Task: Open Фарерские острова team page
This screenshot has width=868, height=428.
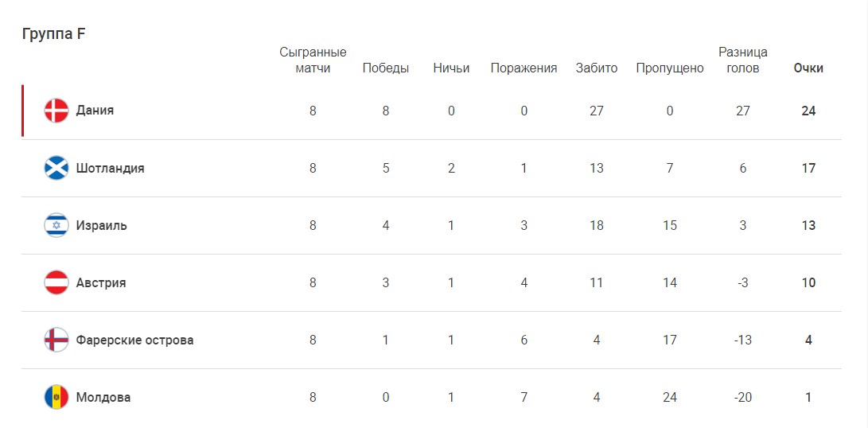Action: pos(134,340)
